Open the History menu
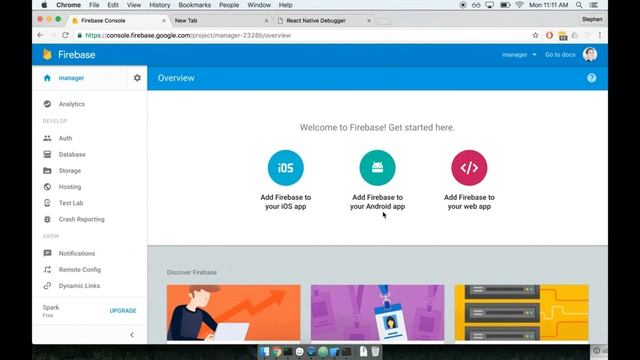This screenshot has height=360, width=640. pos(160,5)
